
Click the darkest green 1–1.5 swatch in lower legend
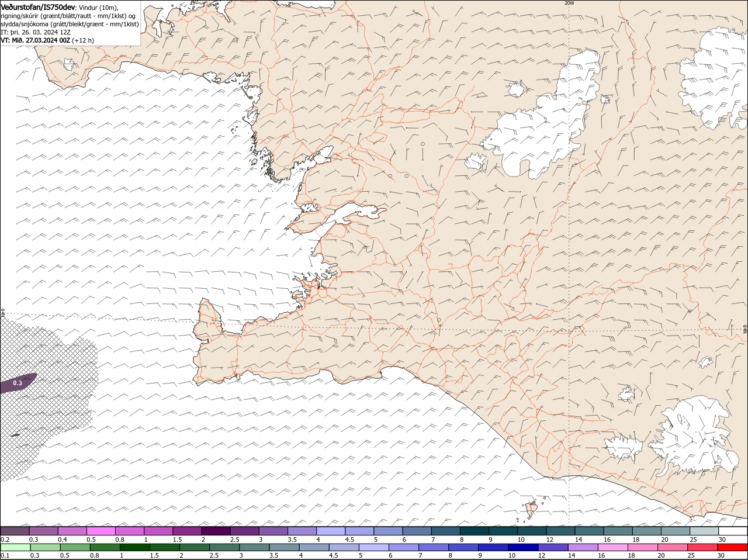[x=135, y=547]
